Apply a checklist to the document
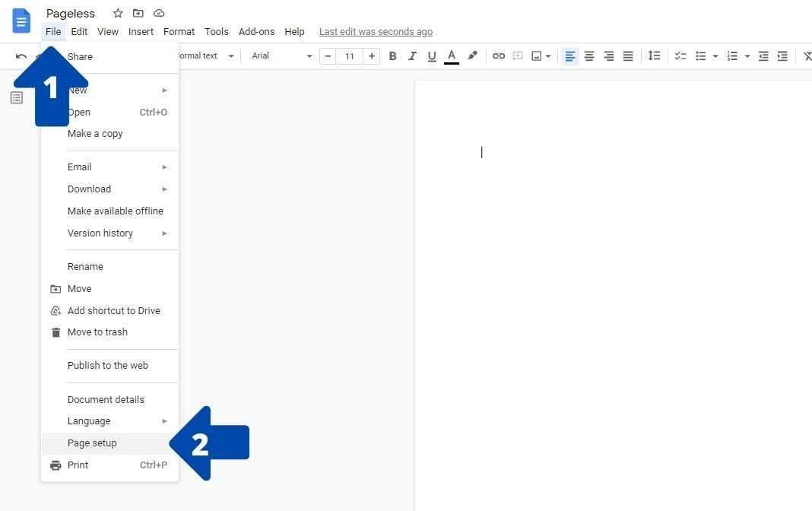The width and height of the screenshot is (812, 511). (679, 56)
